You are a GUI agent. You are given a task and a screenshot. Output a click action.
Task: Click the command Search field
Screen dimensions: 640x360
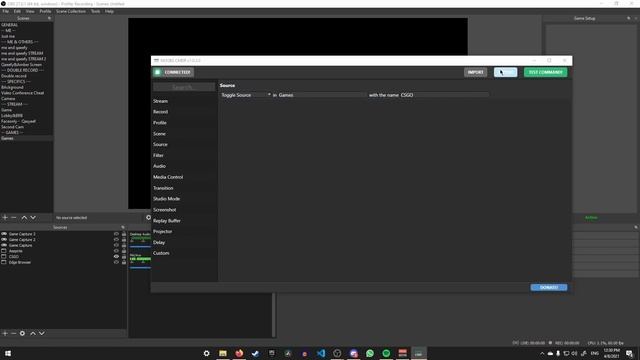(184, 87)
